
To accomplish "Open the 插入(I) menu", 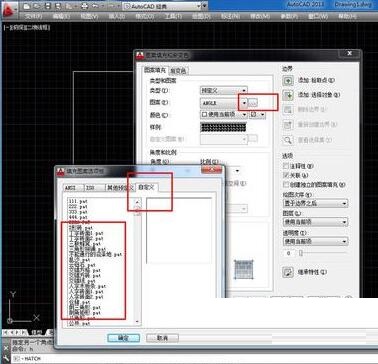I will pyautogui.click(x=117, y=16).
